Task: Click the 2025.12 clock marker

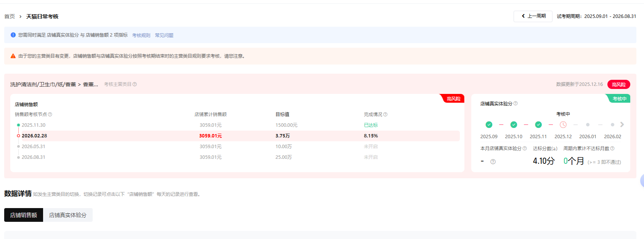Action: tap(563, 124)
